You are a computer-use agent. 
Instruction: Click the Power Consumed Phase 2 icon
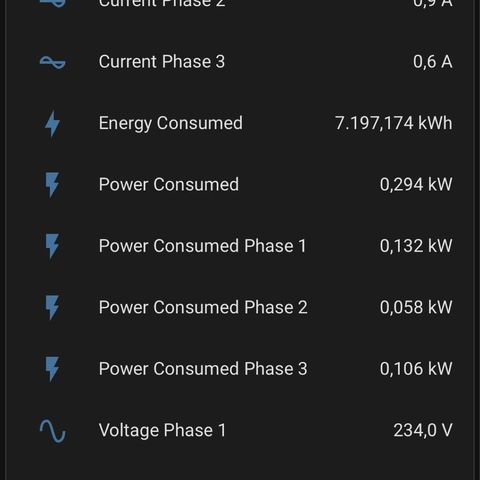pos(52,308)
